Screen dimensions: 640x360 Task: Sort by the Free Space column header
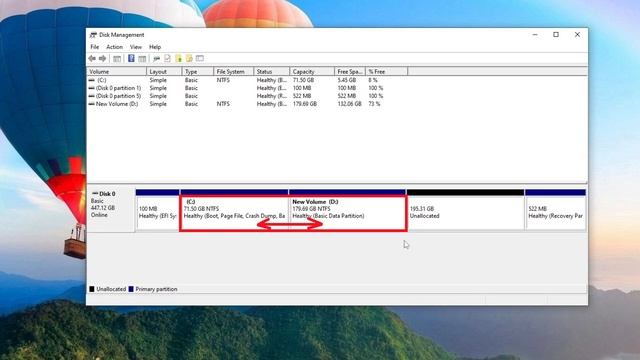point(350,71)
